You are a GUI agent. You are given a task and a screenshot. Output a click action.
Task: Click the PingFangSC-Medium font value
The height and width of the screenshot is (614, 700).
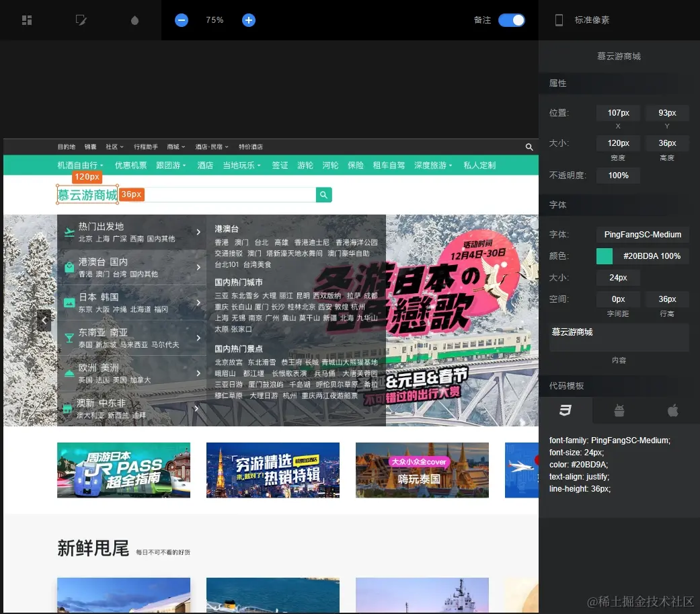tap(642, 235)
